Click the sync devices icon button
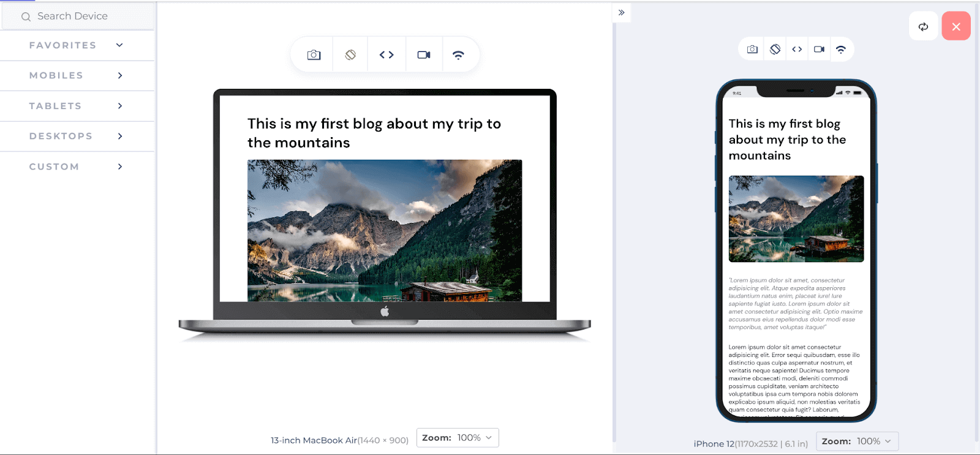The image size is (980, 455). pyautogui.click(x=923, y=26)
